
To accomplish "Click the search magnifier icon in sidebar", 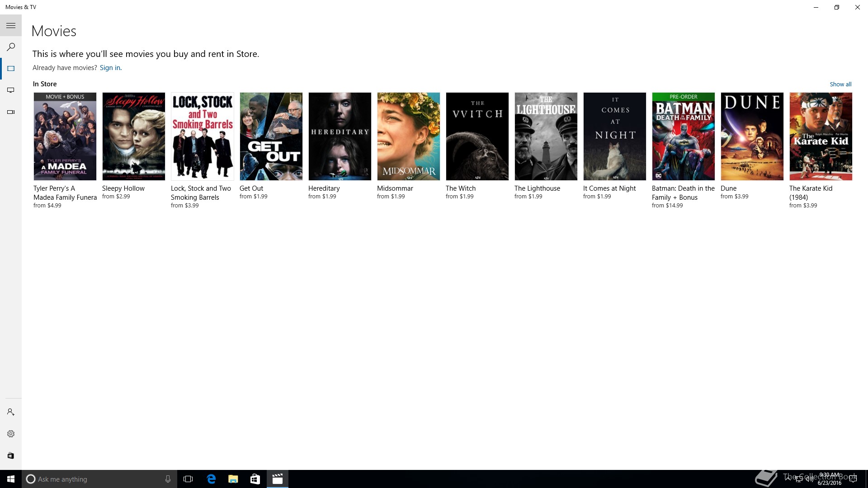I will point(11,47).
